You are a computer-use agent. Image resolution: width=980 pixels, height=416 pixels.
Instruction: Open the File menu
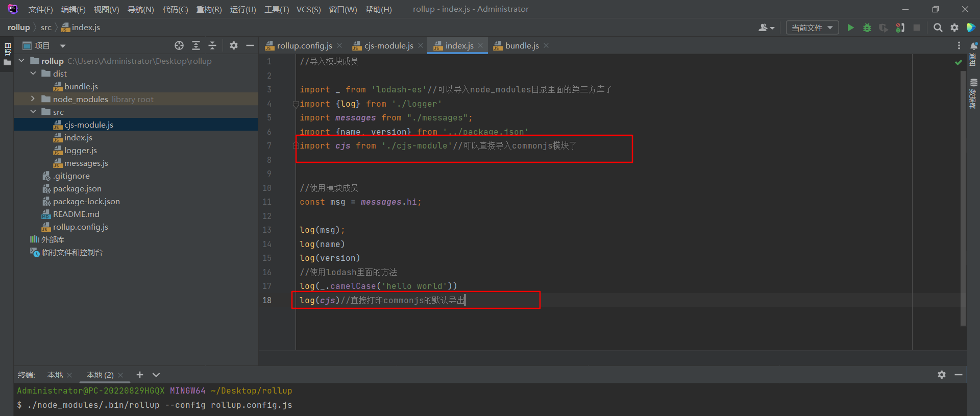pos(40,9)
